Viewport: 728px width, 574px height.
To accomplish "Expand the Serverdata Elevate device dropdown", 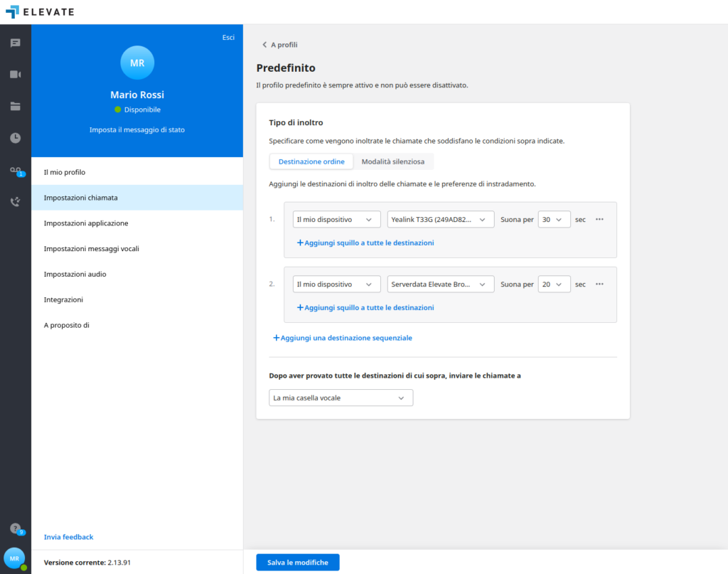I will 441,285.
